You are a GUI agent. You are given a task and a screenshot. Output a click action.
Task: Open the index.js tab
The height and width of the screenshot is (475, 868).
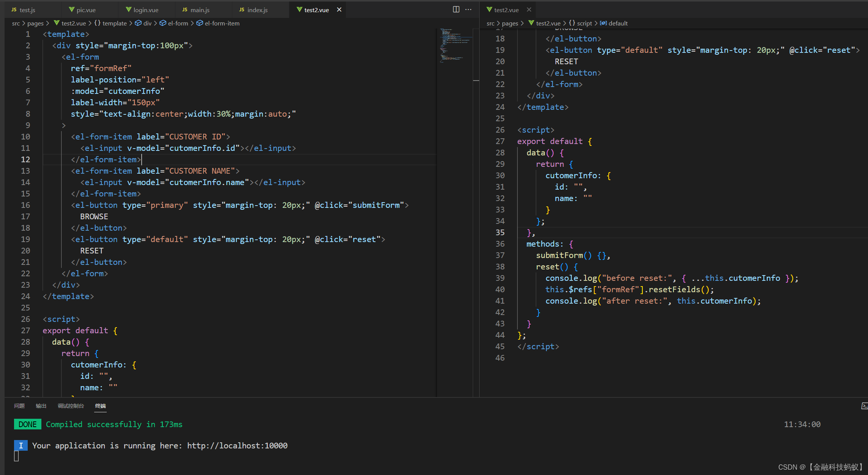257,10
